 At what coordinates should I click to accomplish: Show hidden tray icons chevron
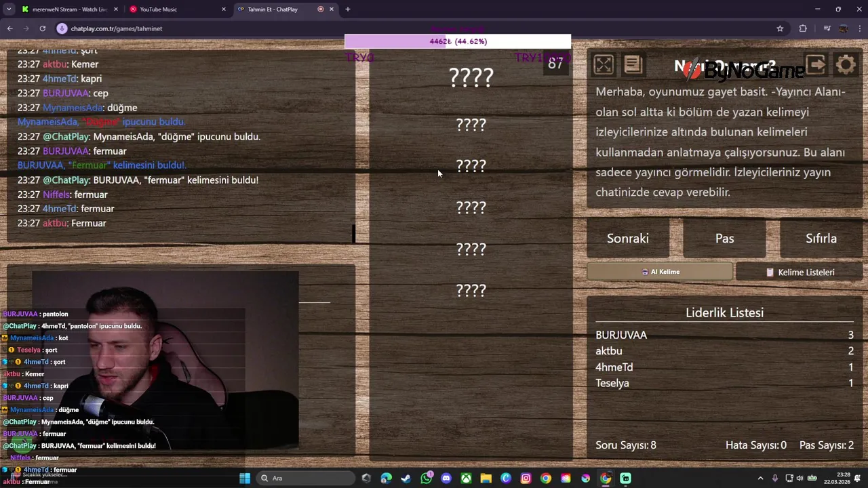point(760,478)
